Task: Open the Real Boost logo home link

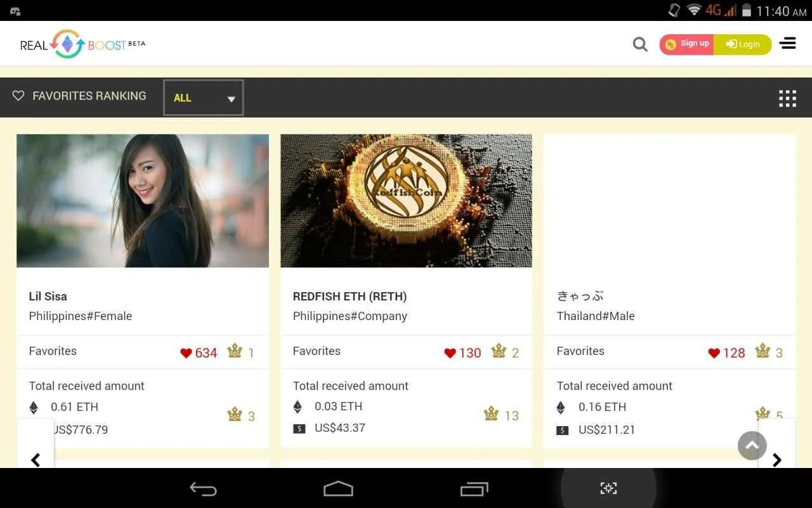Action: 83,44
